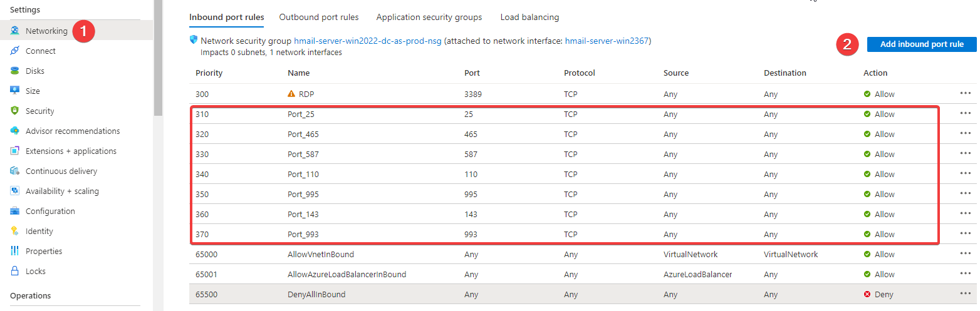This screenshot has height=311, width=980.
Task: Open the Identity key icon
Action: 14,231
